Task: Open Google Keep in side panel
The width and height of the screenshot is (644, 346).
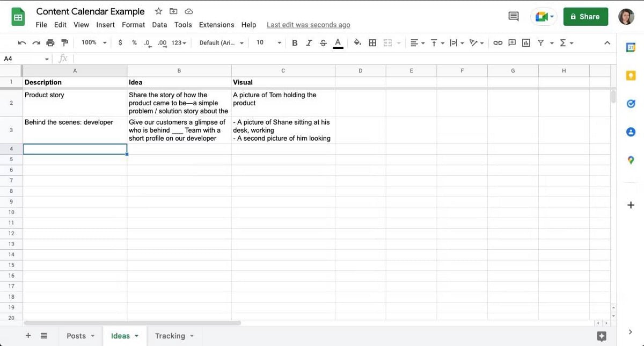Action: (631, 76)
